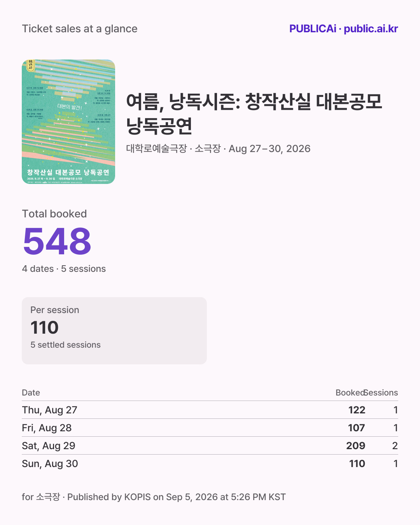Select the Korean show title heading

[x=254, y=113]
